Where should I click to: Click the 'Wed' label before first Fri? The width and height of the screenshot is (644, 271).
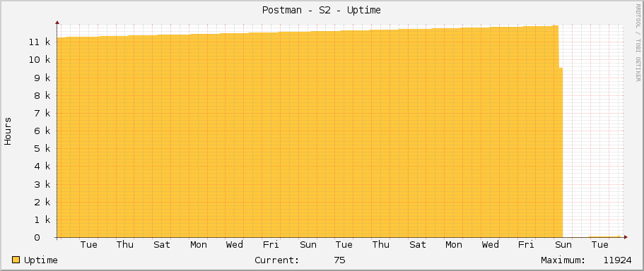[235, 245]
